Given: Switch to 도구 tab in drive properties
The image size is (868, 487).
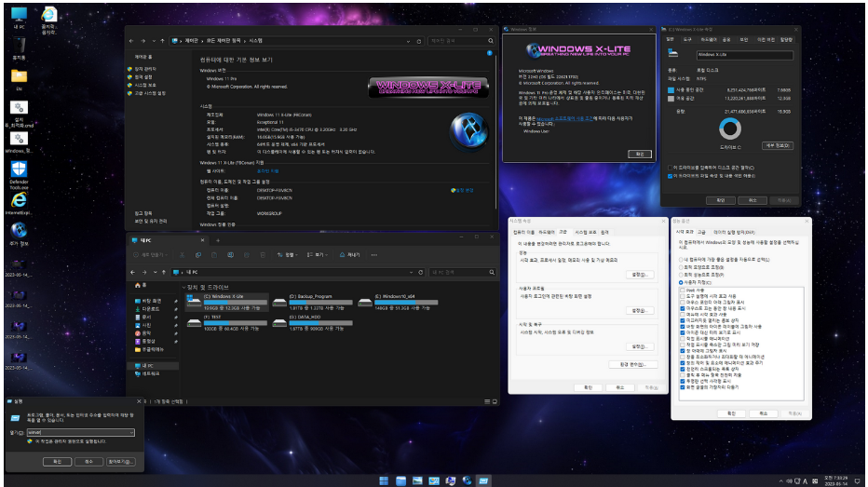Looking at the screenshot, I should pyautogui.click(x=687, y=40).
